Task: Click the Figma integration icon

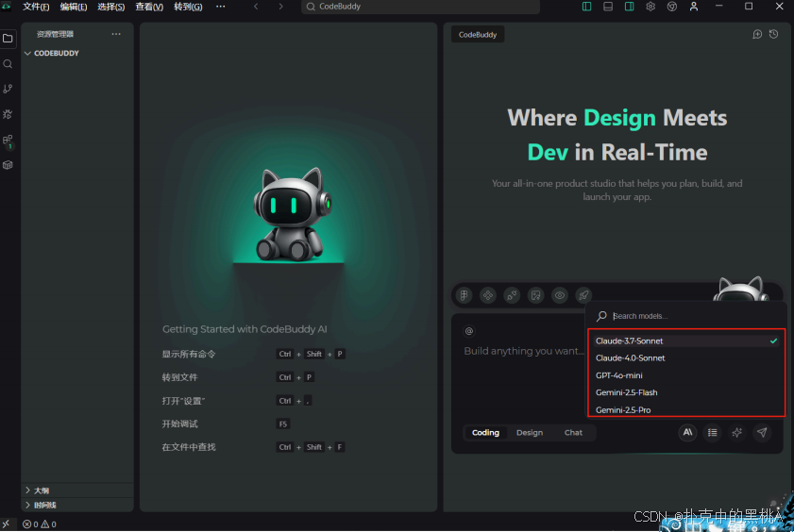Action: point(464,295)
